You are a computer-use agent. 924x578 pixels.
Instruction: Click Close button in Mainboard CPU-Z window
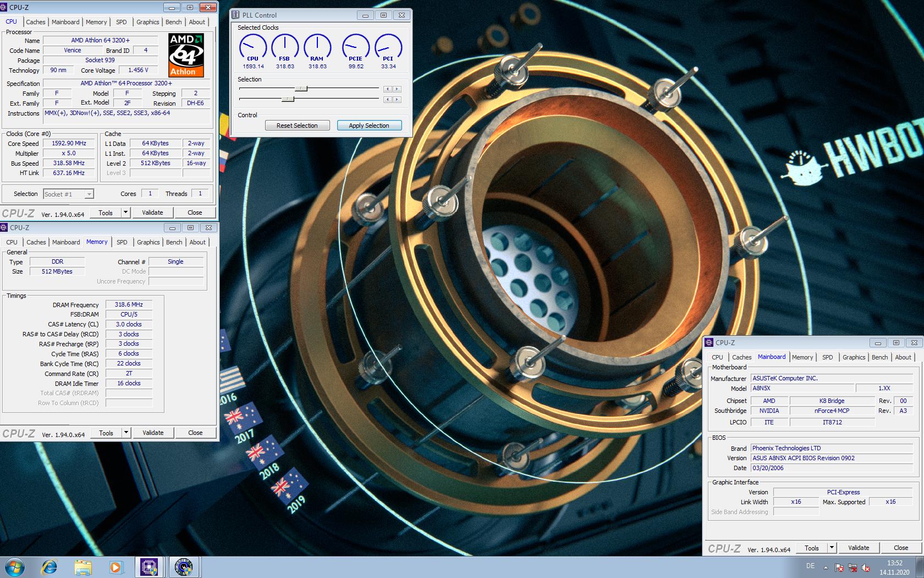pos(901,548)
